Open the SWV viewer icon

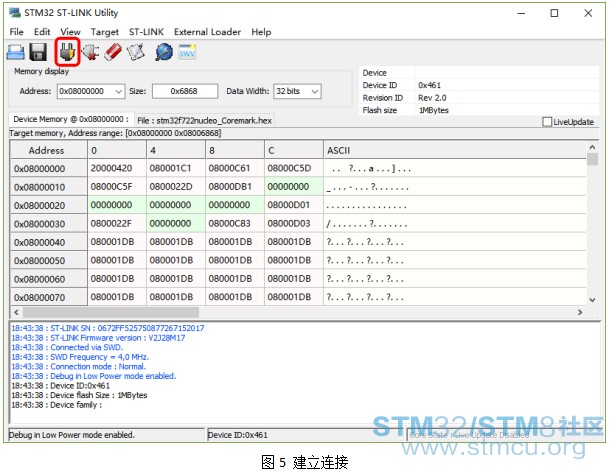[187, 52]
